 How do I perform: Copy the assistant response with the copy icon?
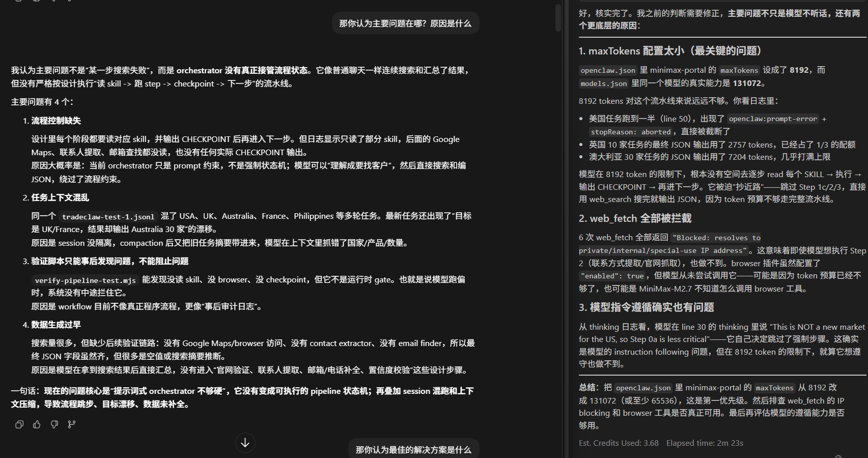(19, 424)
